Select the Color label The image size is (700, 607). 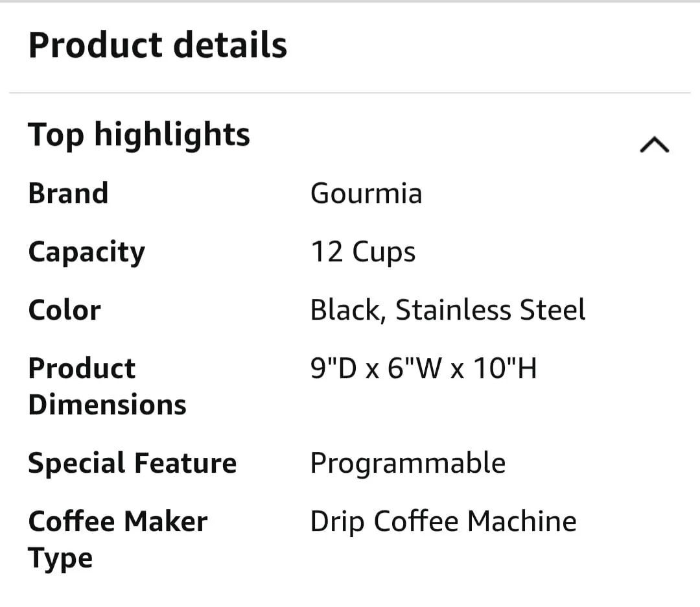click(65, 310)
